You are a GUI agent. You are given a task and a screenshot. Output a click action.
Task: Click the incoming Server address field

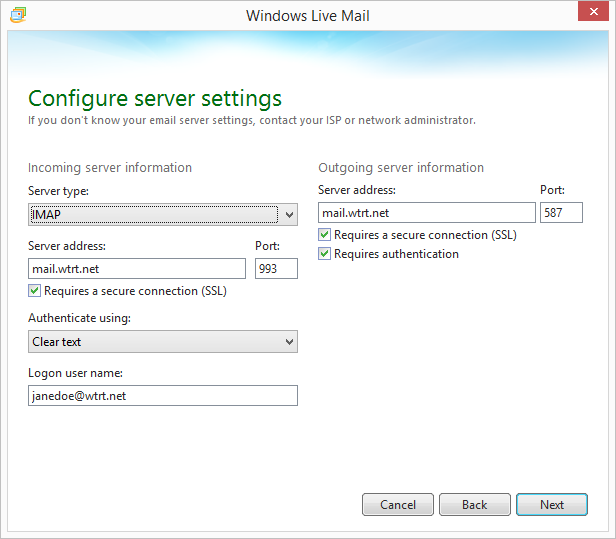pyautogui.click(x=136, y=268)
